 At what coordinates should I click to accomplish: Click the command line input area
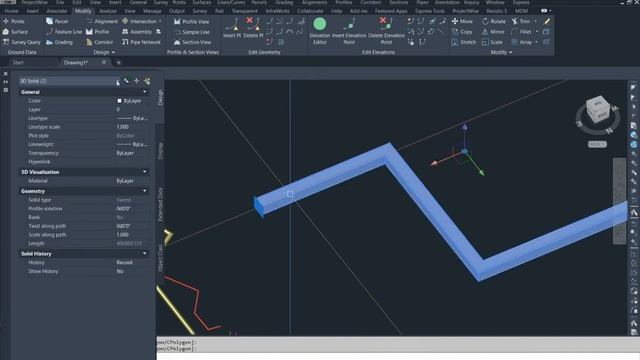pos(398,356)
